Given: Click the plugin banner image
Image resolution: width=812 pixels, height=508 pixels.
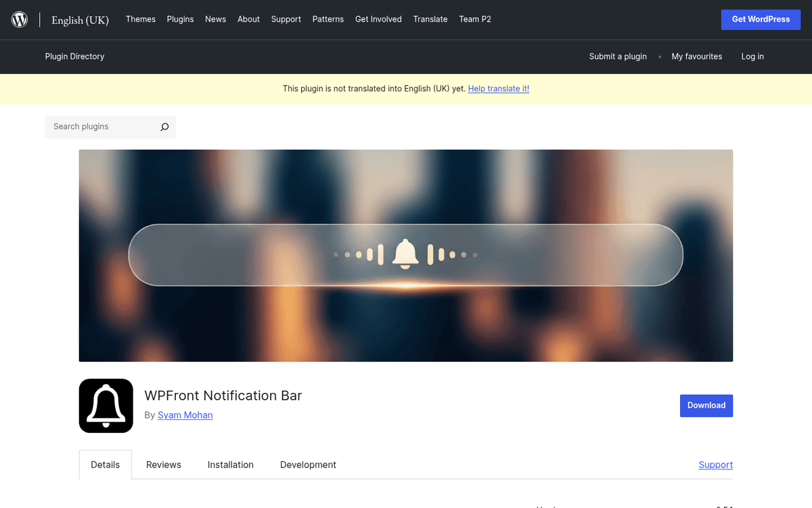Looking at the screenshot, I should (406, 255).
